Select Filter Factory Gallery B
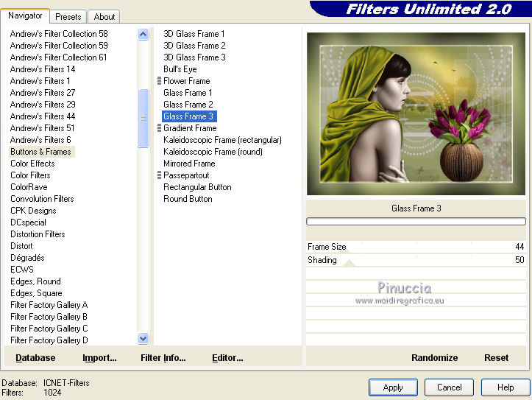Screen dimensions: 532x400 click(49, 317)
